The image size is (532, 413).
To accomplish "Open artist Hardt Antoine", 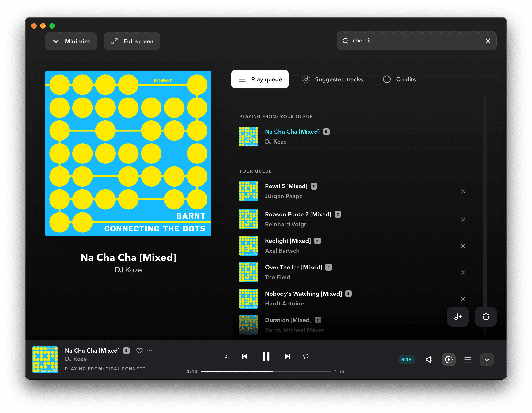I will (284, 304).
